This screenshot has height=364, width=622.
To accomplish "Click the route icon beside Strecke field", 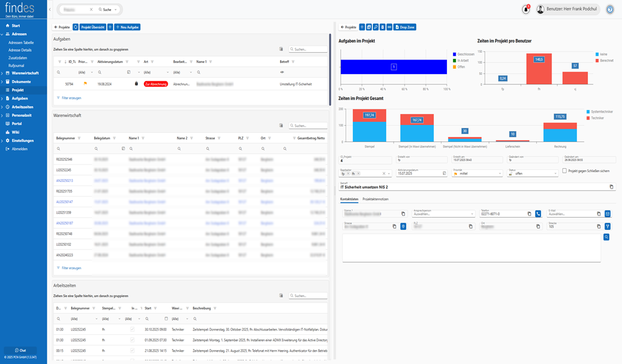I will pos(607,226).
